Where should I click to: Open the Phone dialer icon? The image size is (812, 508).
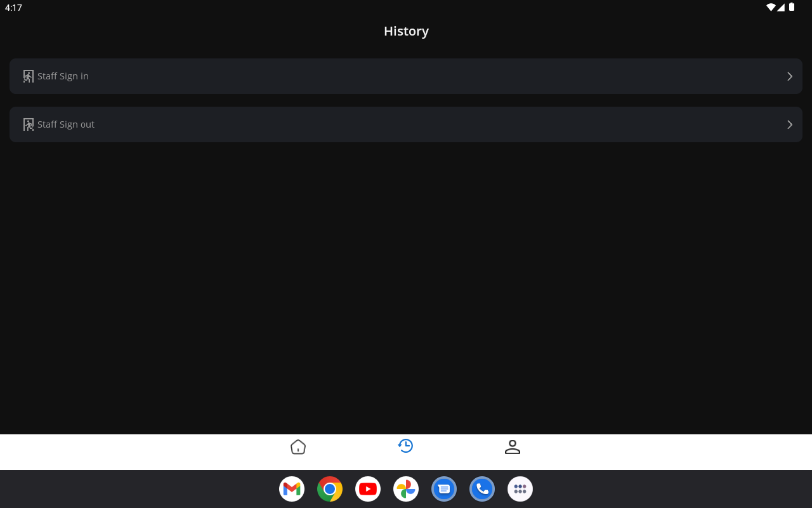click(482, 489)
